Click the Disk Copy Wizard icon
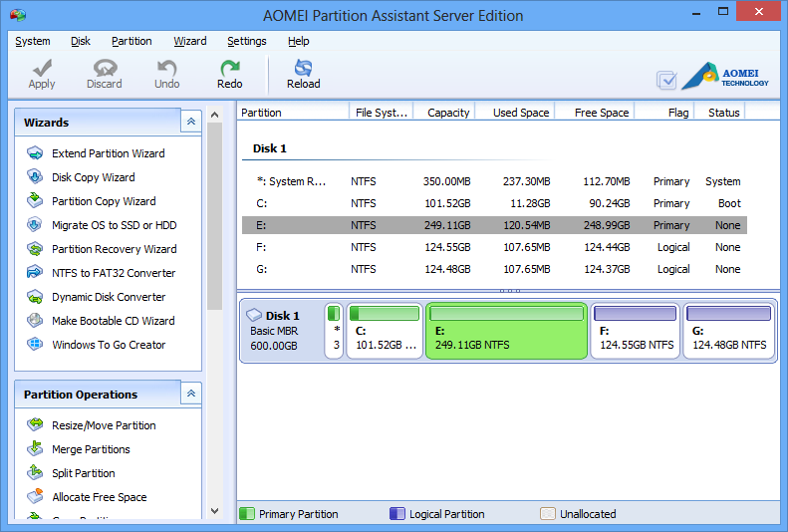The image size is (788, 532). pyautogui.click(x=35, y=176)
